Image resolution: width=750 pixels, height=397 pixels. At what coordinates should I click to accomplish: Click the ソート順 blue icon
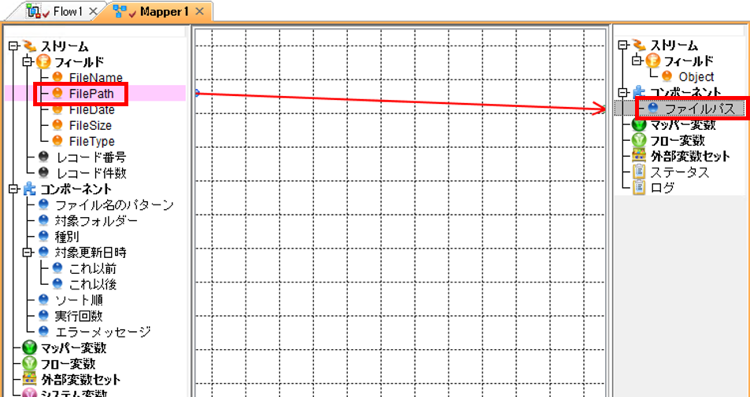coord(44,300)
